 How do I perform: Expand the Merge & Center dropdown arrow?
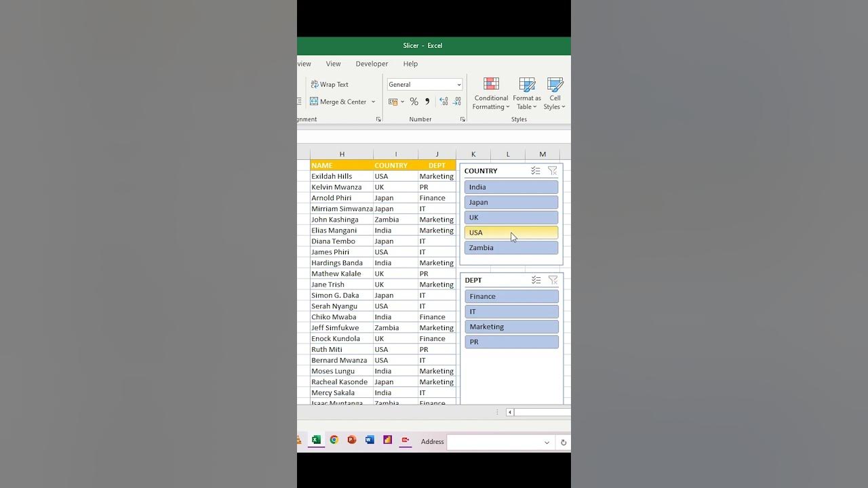click(373, 102)
